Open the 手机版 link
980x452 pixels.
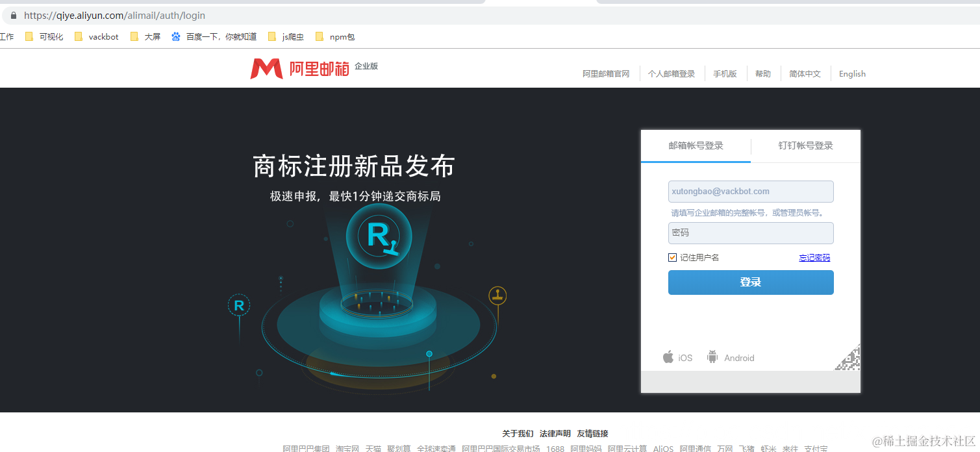(725, 74)
